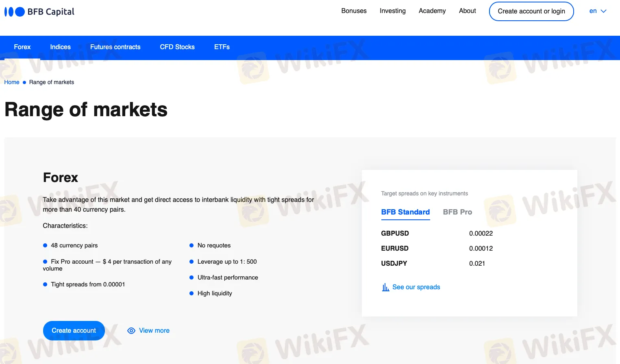
Task: Click the See our spreads link
Action: [416, 287]
